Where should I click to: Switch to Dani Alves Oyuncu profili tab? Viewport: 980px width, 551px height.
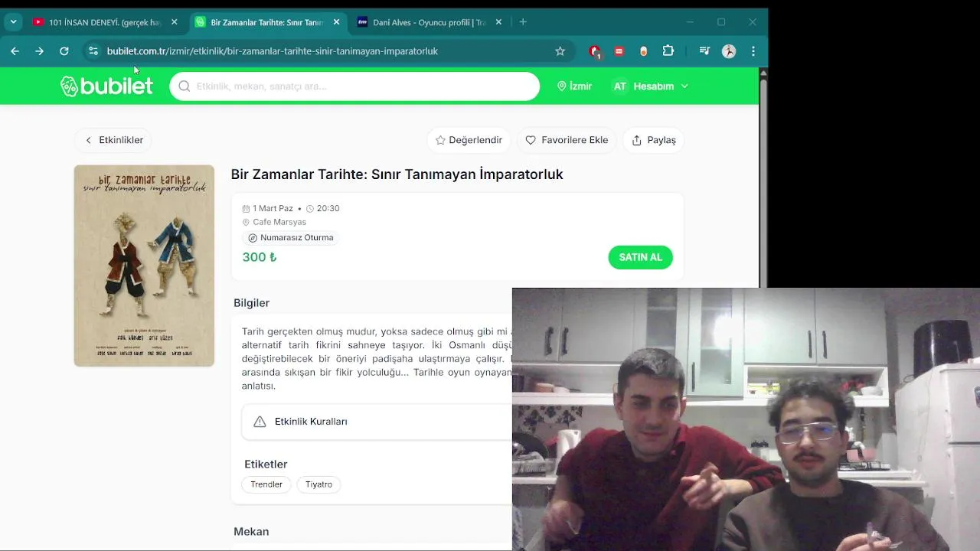pos(429,22)
